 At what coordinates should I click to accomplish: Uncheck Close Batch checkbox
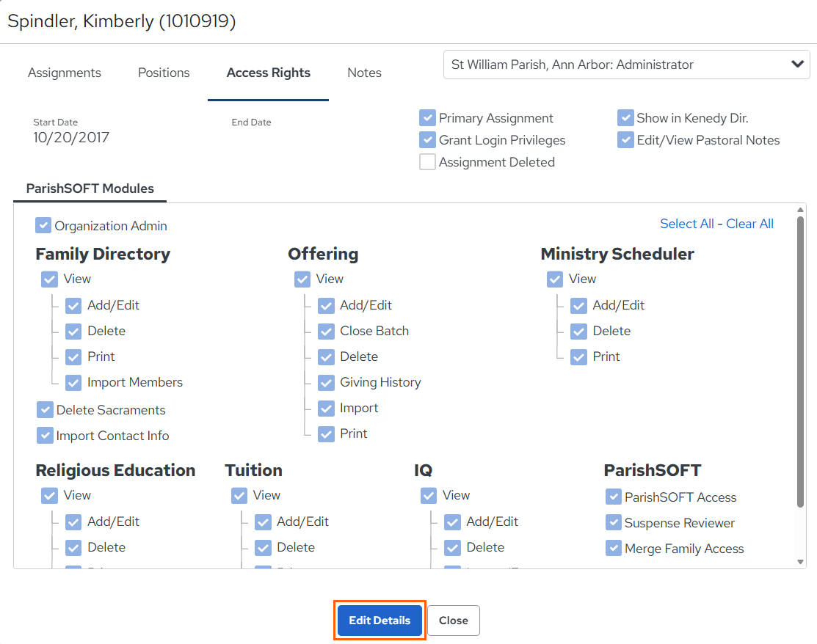326,331
